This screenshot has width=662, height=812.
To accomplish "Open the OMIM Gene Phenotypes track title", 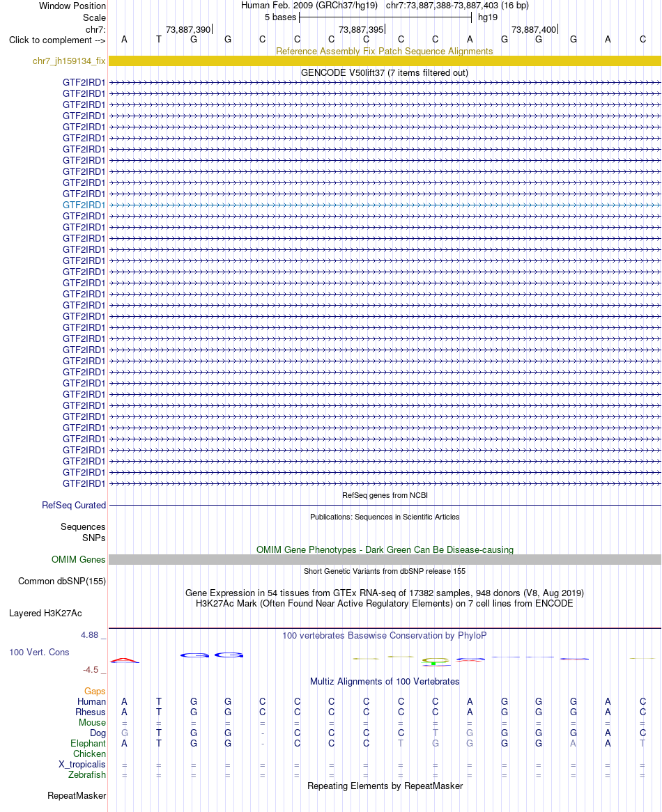I will click(385, 550).
